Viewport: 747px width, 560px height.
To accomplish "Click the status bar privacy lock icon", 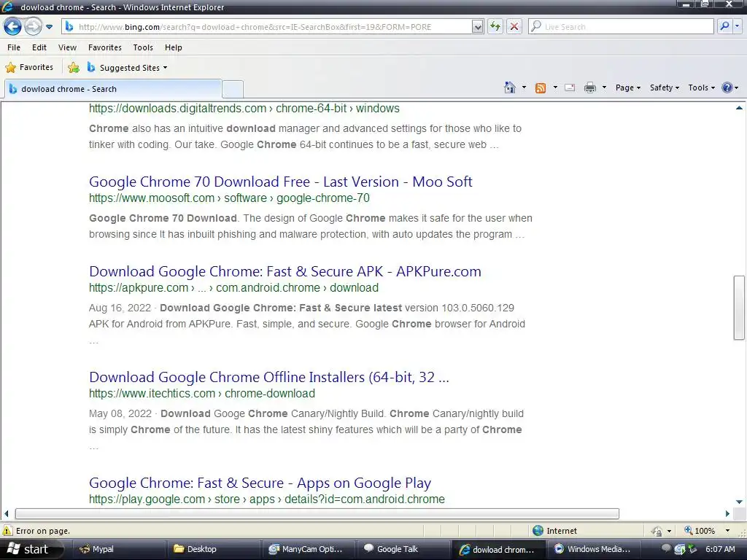I will [657, 531].
